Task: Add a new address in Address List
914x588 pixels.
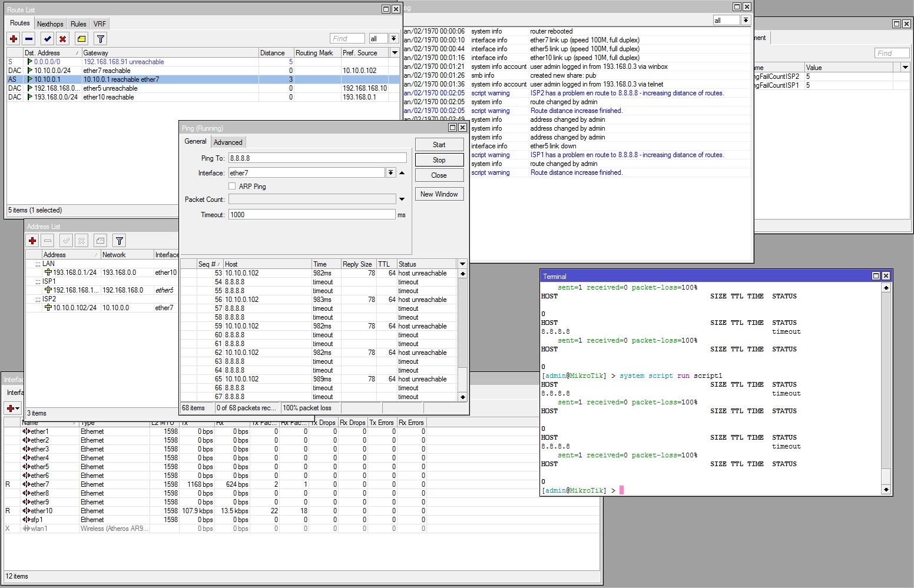Action: point(32,240)
